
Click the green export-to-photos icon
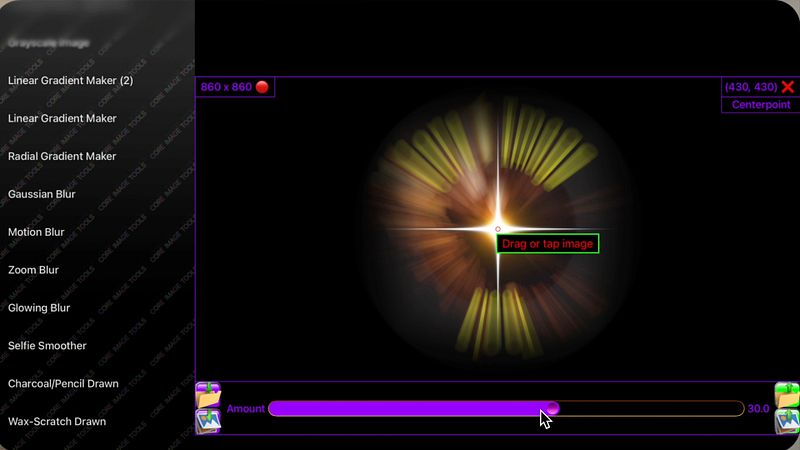tap(787, 421)
